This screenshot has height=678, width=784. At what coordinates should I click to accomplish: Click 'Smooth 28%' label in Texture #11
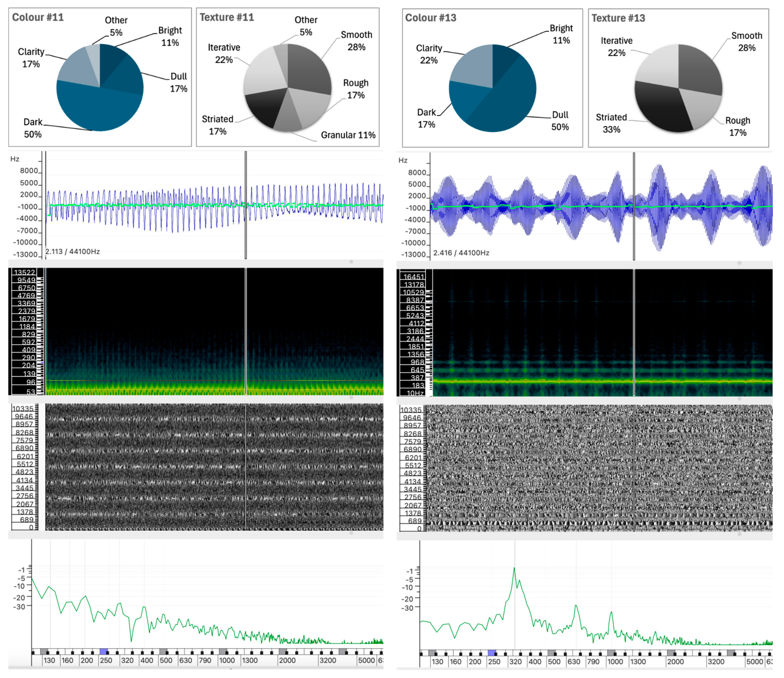(356, 41)
